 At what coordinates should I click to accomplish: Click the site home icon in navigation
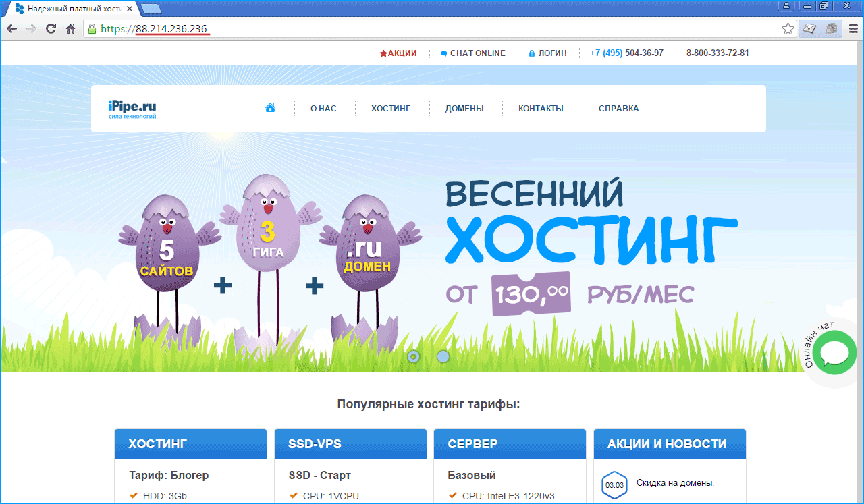point(270,108)
